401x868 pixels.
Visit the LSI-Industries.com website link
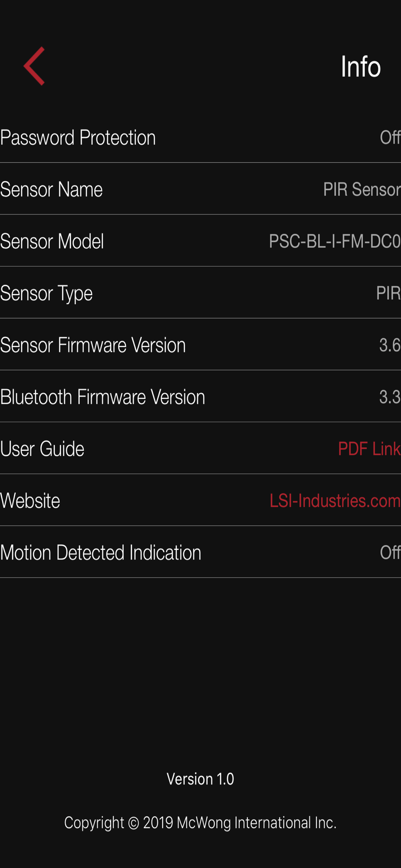coord(335,500)
